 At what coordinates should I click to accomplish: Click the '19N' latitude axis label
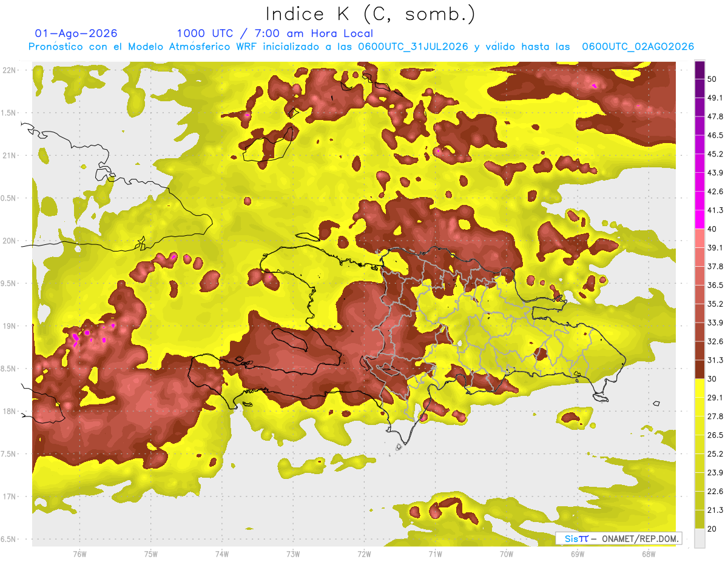(10, 326)
